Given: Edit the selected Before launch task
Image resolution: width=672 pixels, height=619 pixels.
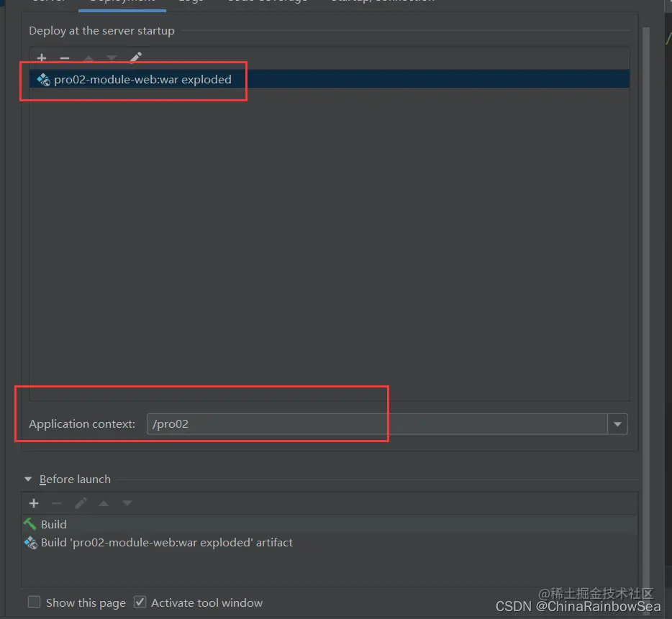Looking at the screenshot, I should pyautogui.click(x=81, y=503).
